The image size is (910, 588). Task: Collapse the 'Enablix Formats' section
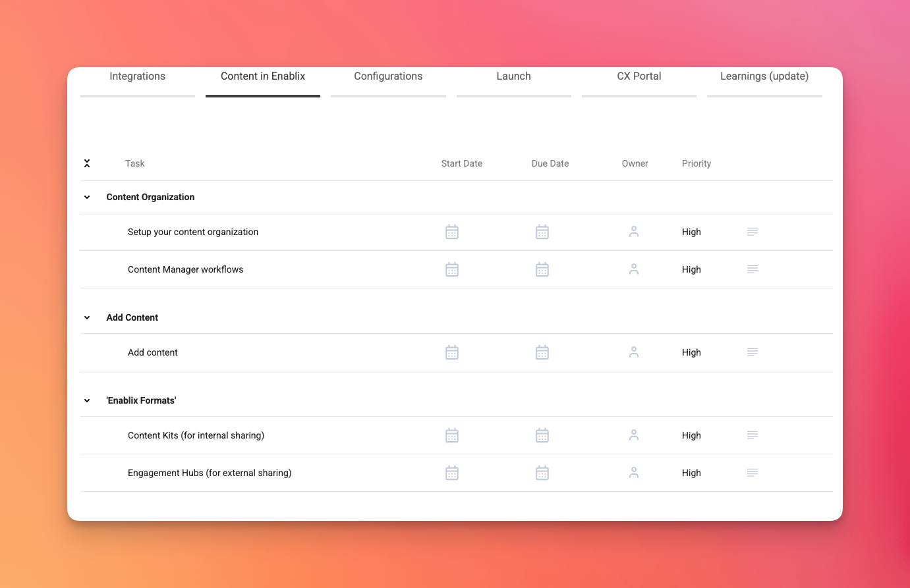point(87,400)
